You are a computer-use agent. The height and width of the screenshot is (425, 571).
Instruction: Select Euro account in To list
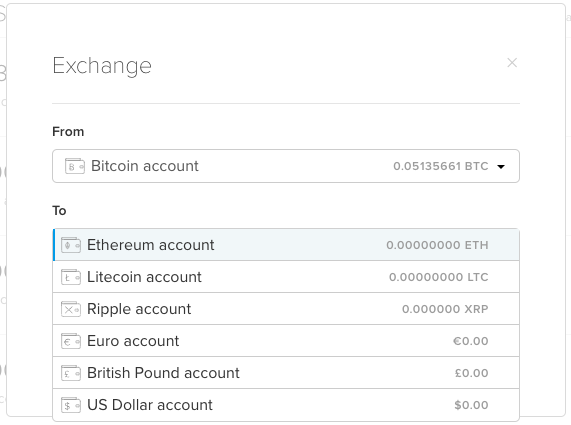pos(286,341)
